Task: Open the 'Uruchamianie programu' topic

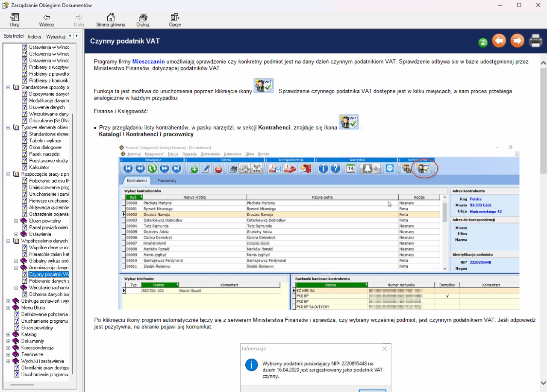Action: click(44, 321)
